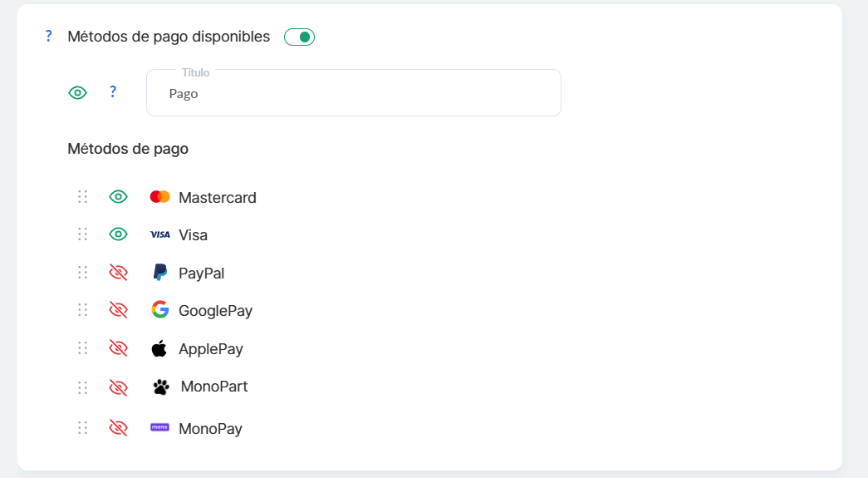The height and width of the screenshot is (478, 868).
Task: Hide the Mastercard payment method
Action: tap(118, 197)
